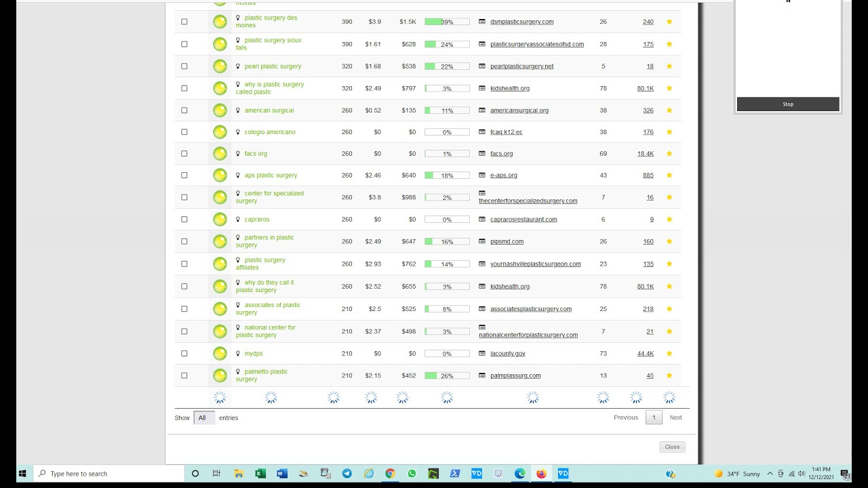Open the 18.4K backlinks count for facs.org
This screenshot has height=488, width=868.
click(646, 154)
